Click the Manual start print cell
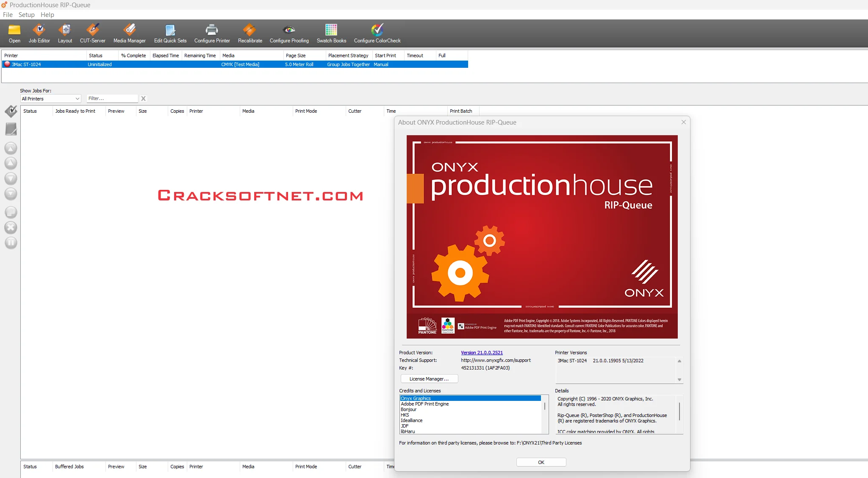Viewport: 868px width, 478px height. pos(381,64)
